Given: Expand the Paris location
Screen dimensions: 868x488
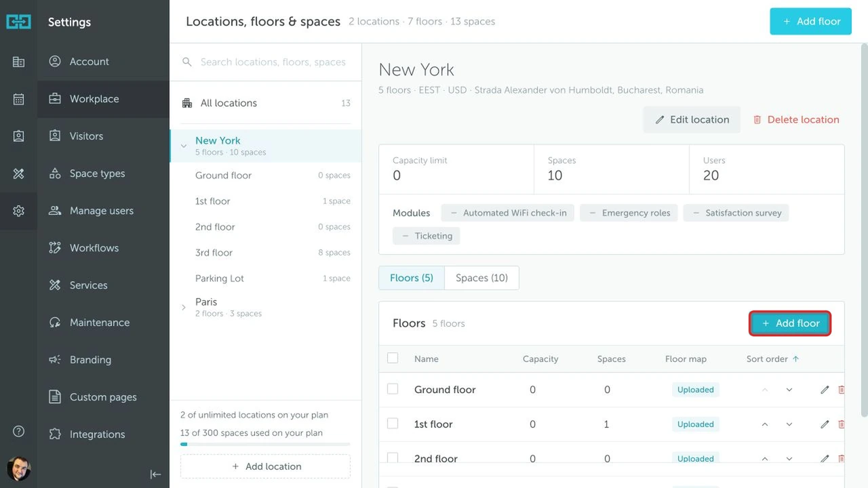Looking at the screenshot, I should [x=183, y=307].
